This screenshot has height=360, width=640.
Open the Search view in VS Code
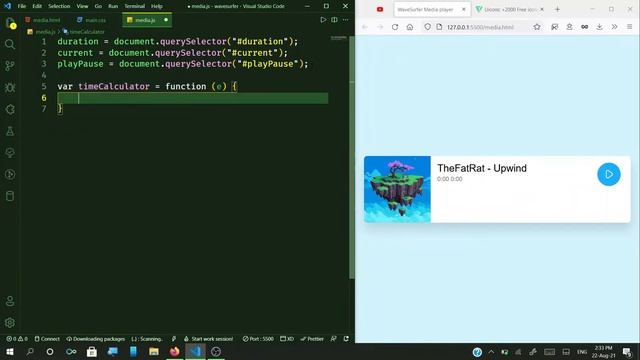10,44
